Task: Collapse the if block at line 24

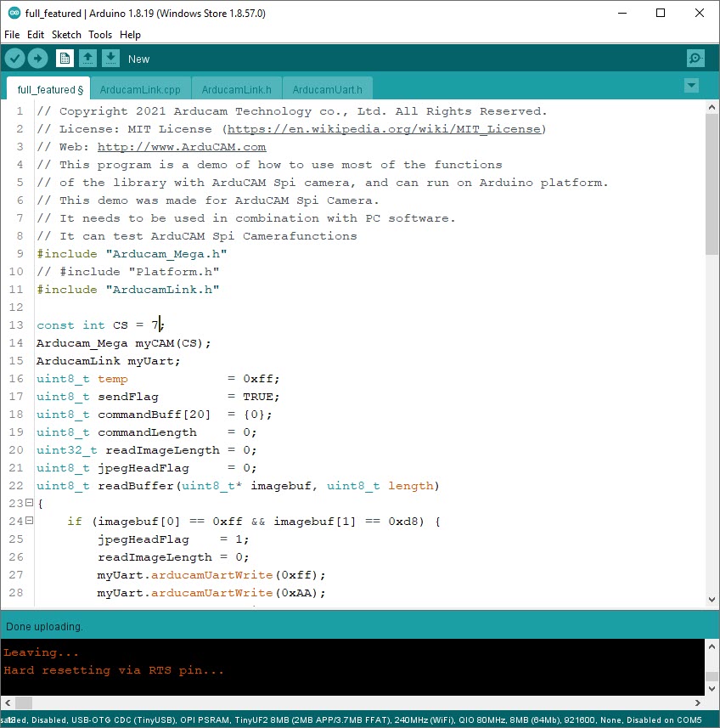Action: (29, 521)
